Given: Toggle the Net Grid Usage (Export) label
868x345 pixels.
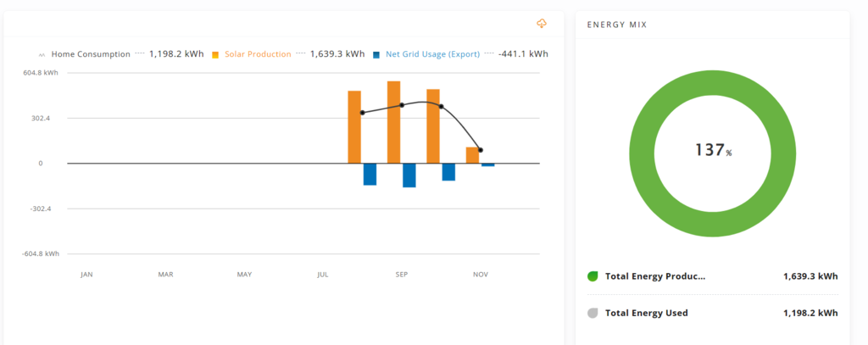Looking at the screenshot, I should [432, 53].
